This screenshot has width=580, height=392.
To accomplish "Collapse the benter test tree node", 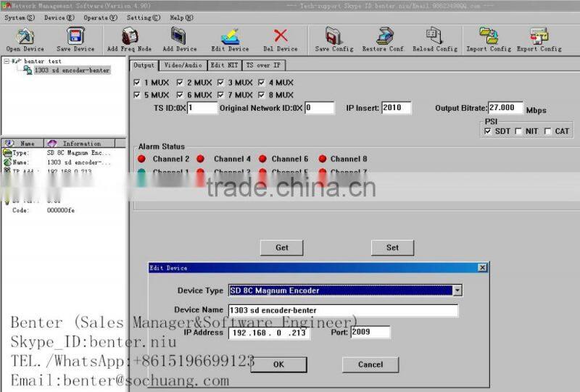I will (x=7, y=62).
